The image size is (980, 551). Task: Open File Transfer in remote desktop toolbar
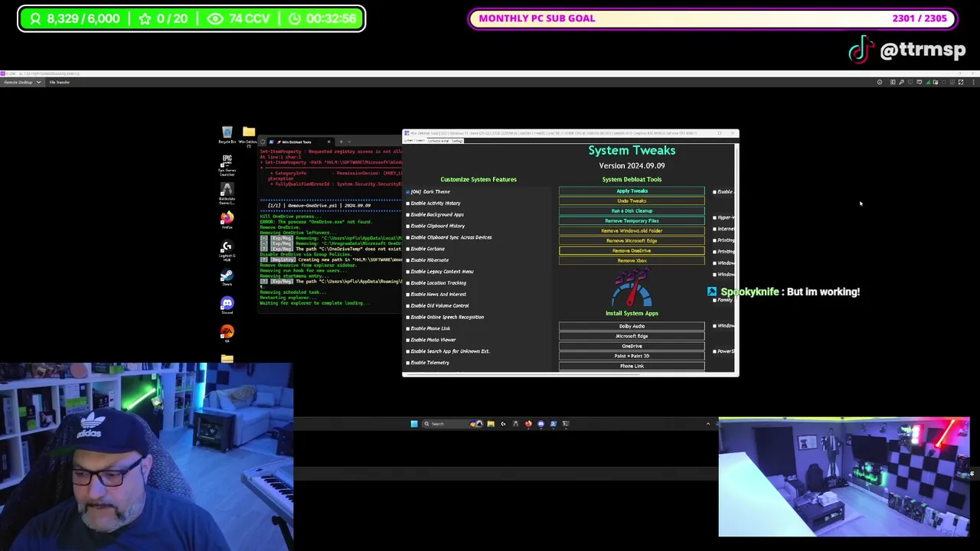[60, 82]
